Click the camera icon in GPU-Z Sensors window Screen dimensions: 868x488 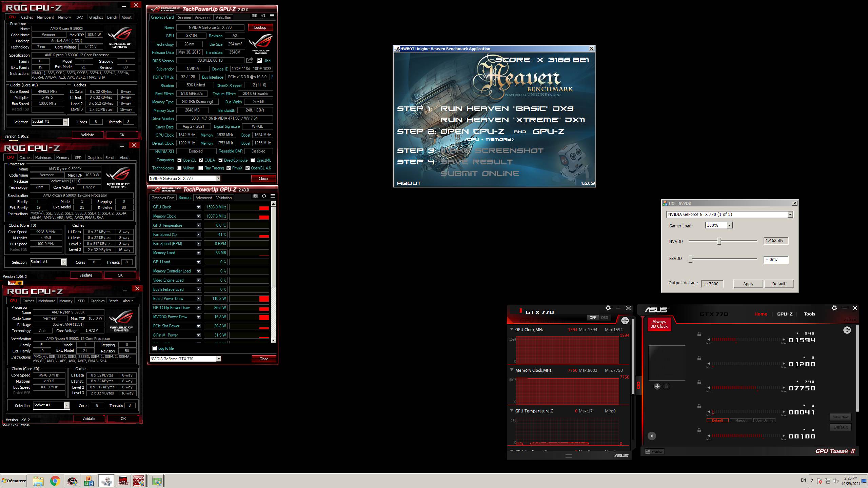255,196
